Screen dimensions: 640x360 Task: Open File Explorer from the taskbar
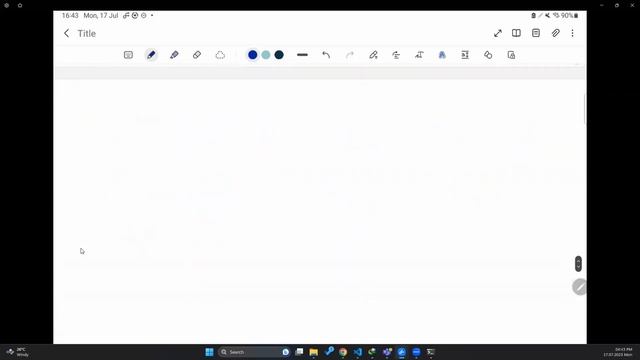(x=313, y=352)
